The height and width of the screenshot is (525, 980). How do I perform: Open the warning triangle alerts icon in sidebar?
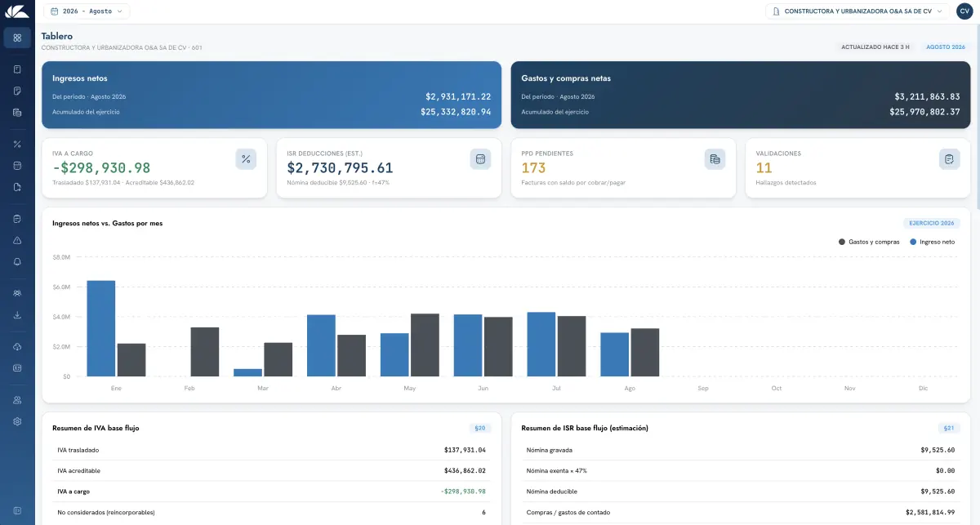tap(17, 240)
